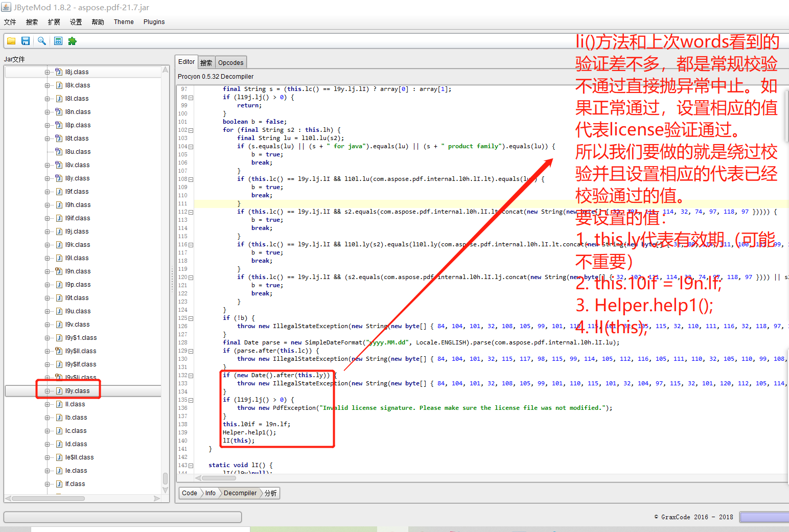This screenshot has width=789, height=532.
Task: Open search with the magnifier icon
Action: coord(42,41)
